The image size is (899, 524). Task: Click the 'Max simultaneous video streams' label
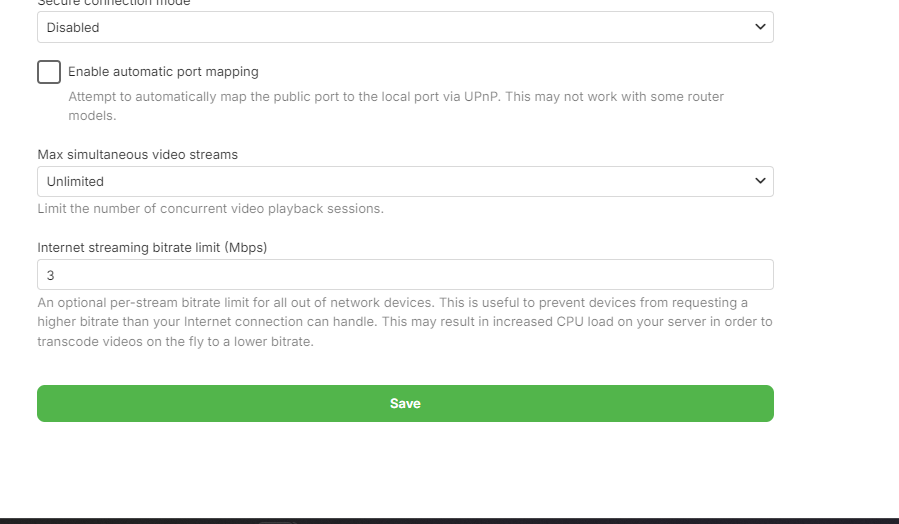(137, 155)
